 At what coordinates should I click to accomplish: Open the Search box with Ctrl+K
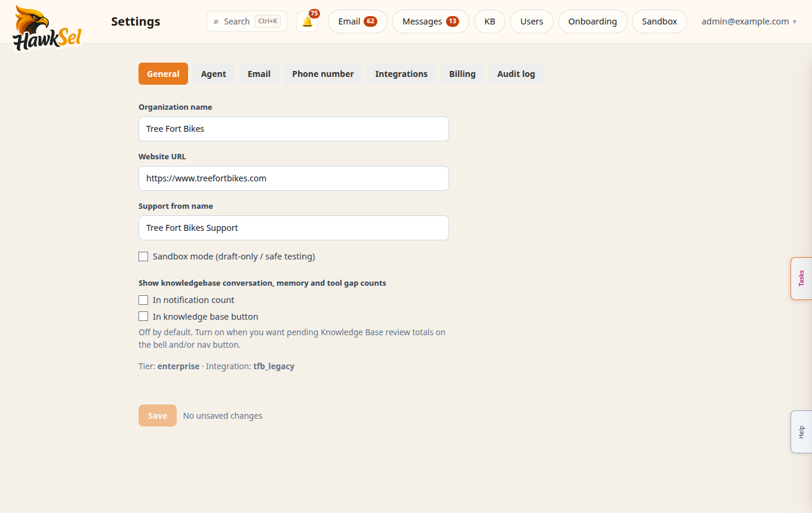point(247,21)
